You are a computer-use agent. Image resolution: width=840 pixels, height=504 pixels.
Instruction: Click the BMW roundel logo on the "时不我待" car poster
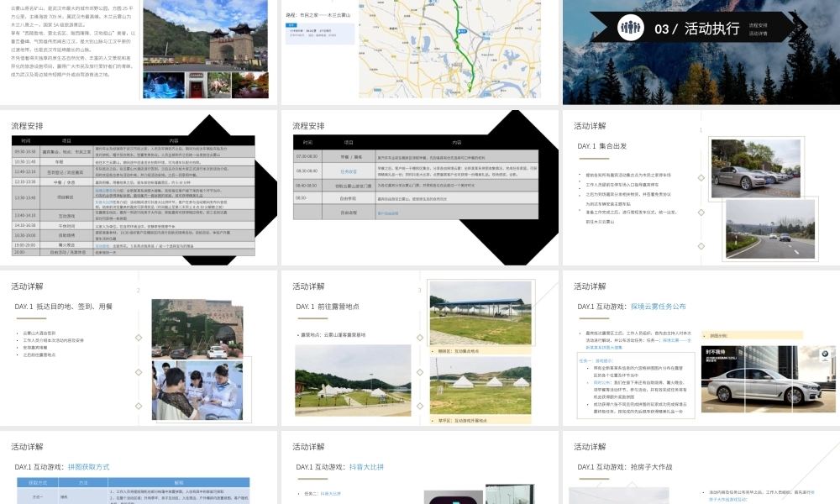tap(826, 353)
